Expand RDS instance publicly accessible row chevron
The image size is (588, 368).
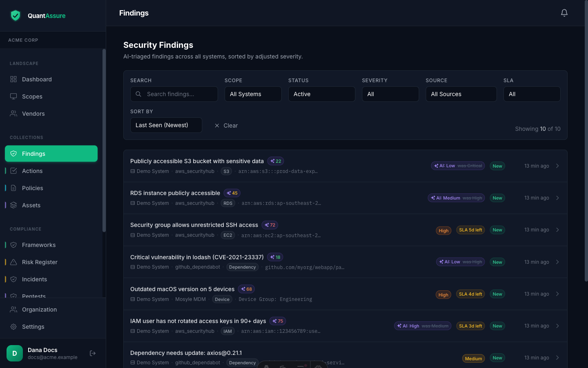(557, 198)
